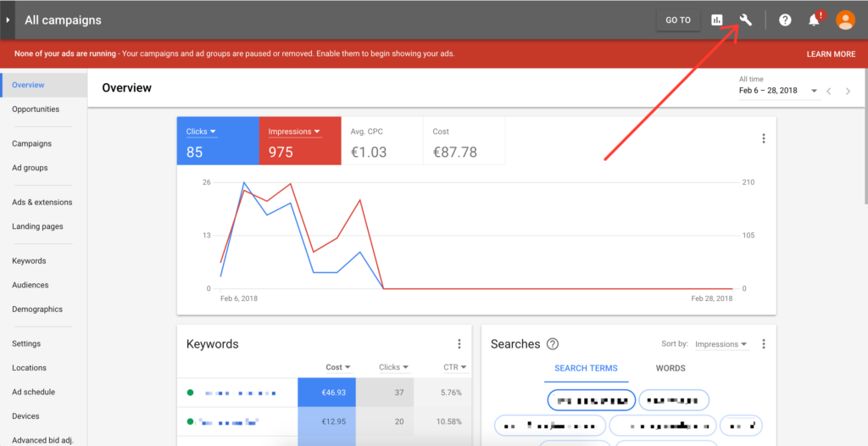Open the notifications bell
The width and height of the screenshot is (868, 446).
(814, 20)
